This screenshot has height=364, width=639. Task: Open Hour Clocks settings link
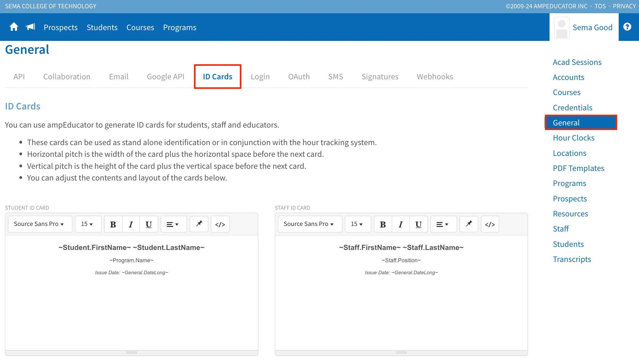coord(574,138)
